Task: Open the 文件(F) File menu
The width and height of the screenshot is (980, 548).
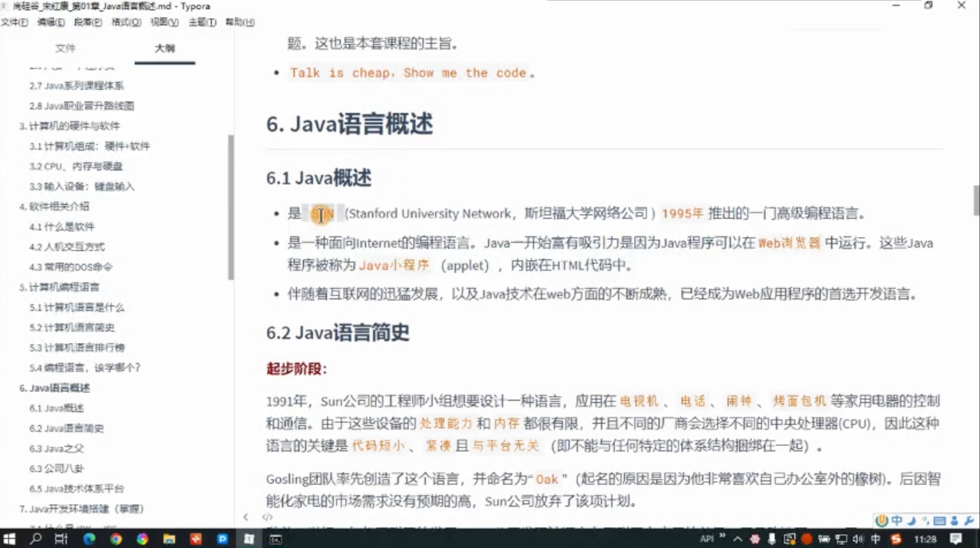Action: pyautogui.click(x=14, y=22)
